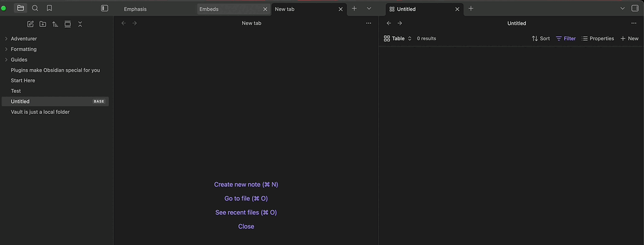Screen dimensions: 644x245
Task: Toggle the right sidebar icon
Action: pos(635,8)
